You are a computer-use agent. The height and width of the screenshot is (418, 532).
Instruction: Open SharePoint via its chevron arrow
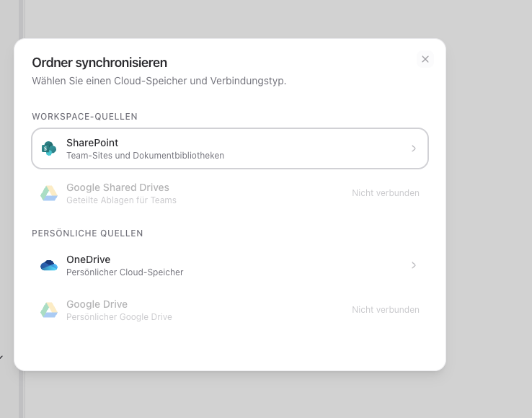(414, 148)
